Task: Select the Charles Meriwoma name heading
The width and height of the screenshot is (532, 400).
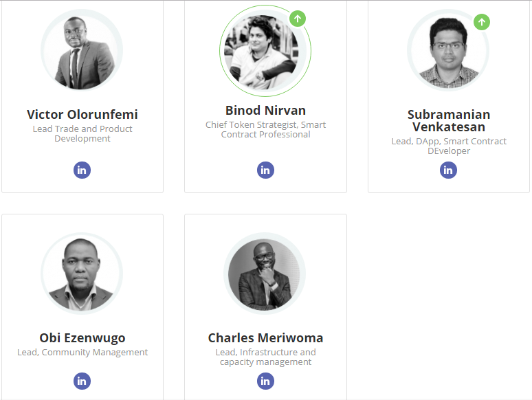Action: pos(265,337)
